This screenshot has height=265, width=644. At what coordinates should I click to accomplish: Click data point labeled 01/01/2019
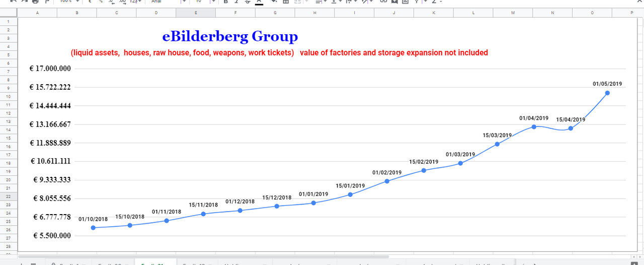coord(313,203)
